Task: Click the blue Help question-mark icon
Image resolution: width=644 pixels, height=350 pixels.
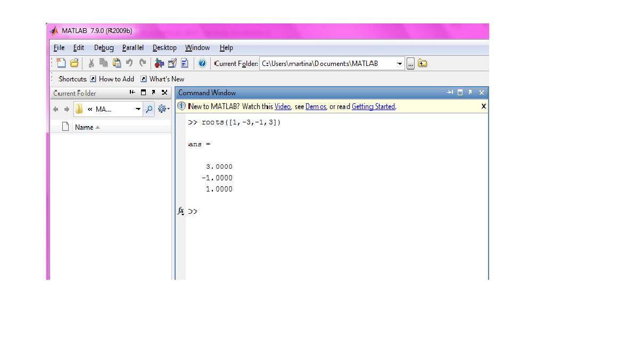Action: pos(202,63)
